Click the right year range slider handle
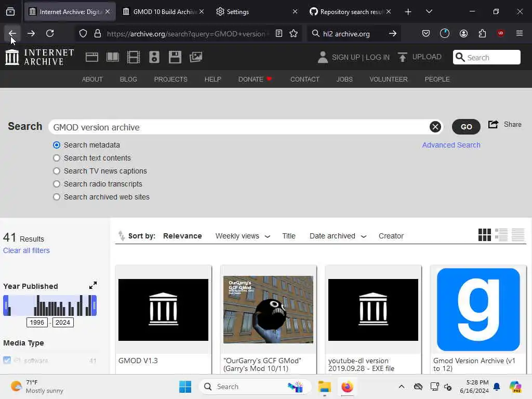The image size is (532, 399). pos(95,305)
